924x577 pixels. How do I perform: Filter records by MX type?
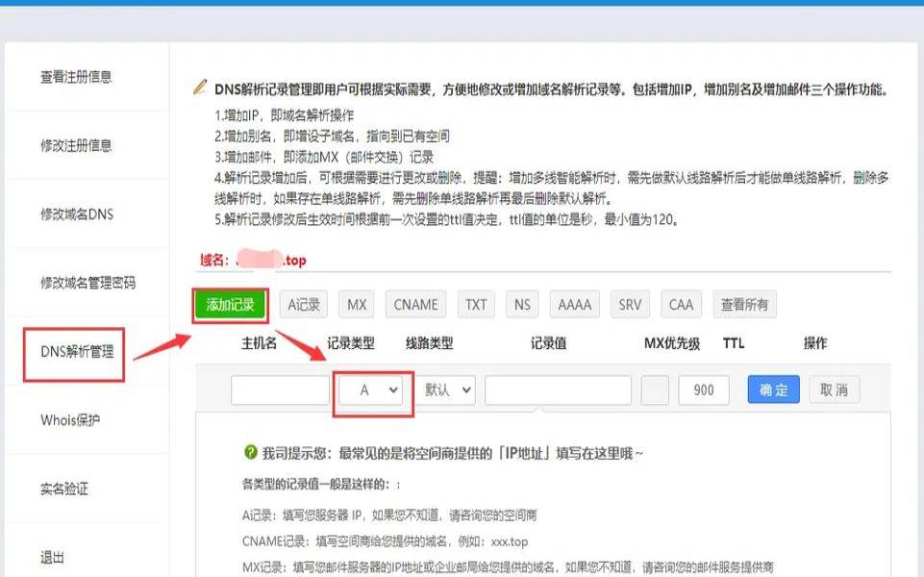[356, 304]
